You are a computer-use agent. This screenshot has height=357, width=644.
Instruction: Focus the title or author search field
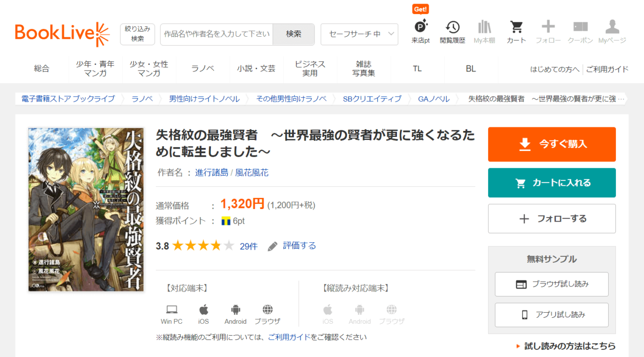(217, 34)
